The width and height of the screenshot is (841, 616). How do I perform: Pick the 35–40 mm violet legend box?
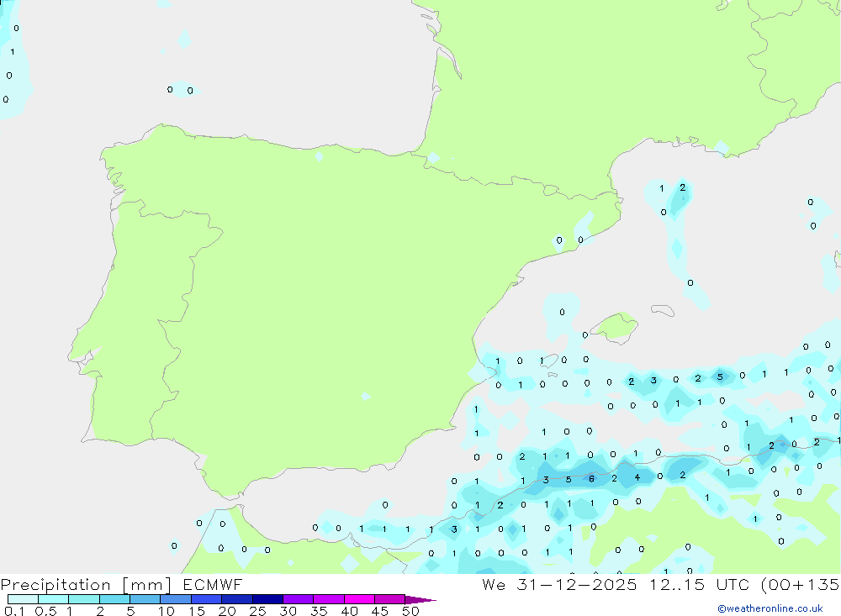pyautogui.click(x=329, y=599)
